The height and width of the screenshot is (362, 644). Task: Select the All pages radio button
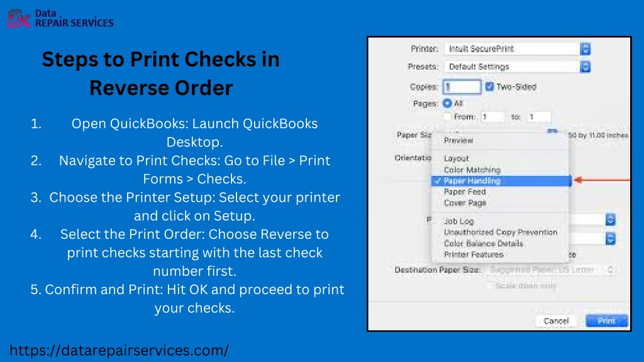click(447, 104)
